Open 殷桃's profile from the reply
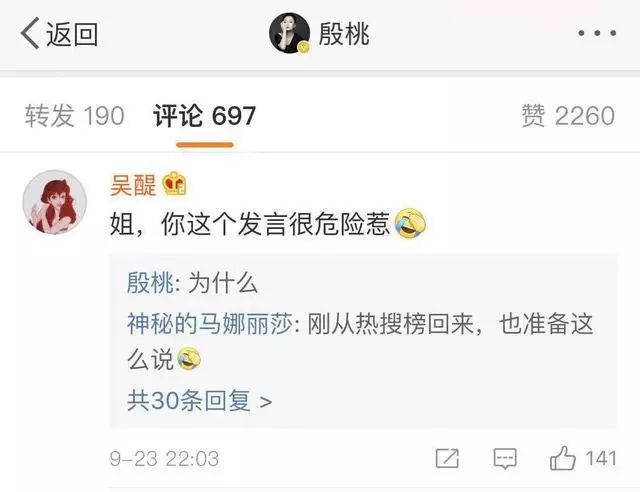The image size is (640, 492). click(x=151, y=283)
